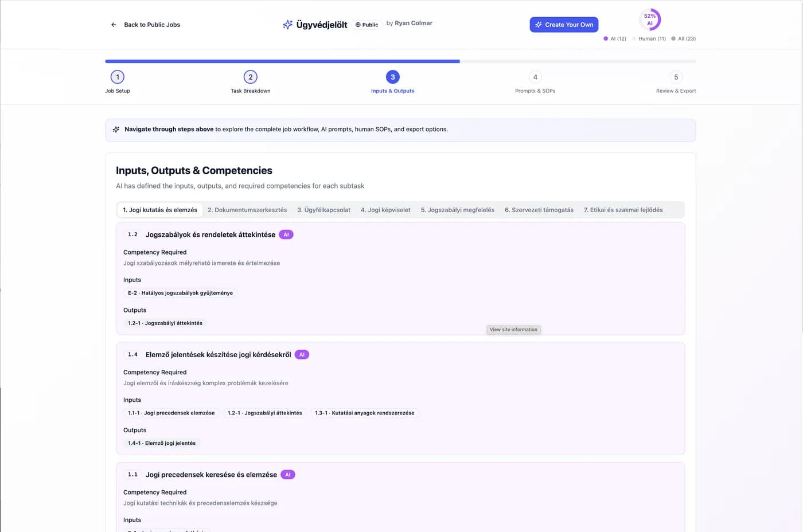This screenshot has height=532, width=803.
Task: Click the workflow progress bar
Action: [x=400, y=61]
